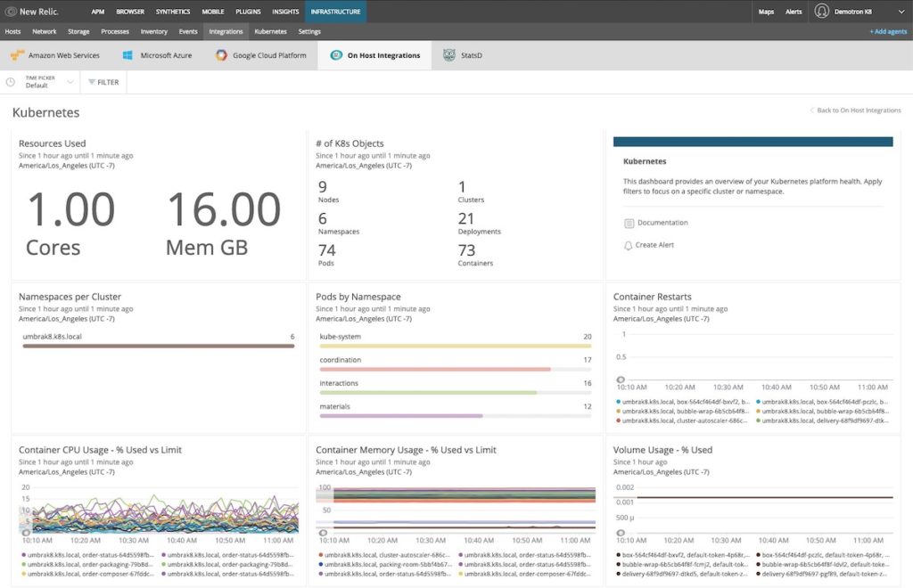
Task: Toggle cluster-autoscaler legend in Container Restarts
Action: 682,421
